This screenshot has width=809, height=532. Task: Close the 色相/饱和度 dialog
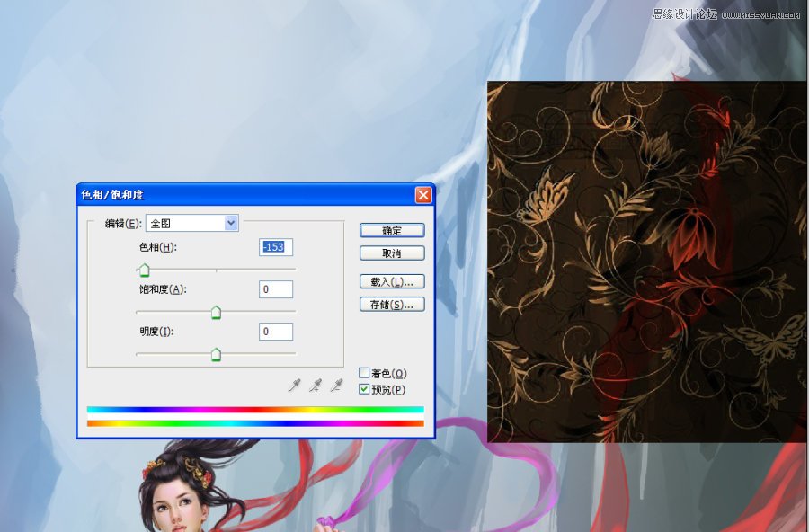tap(423, 195)
